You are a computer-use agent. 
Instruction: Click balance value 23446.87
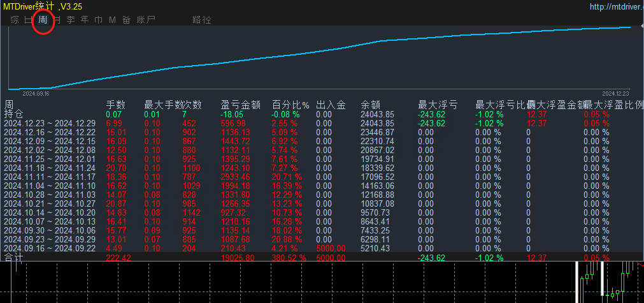tap(378, 133)
